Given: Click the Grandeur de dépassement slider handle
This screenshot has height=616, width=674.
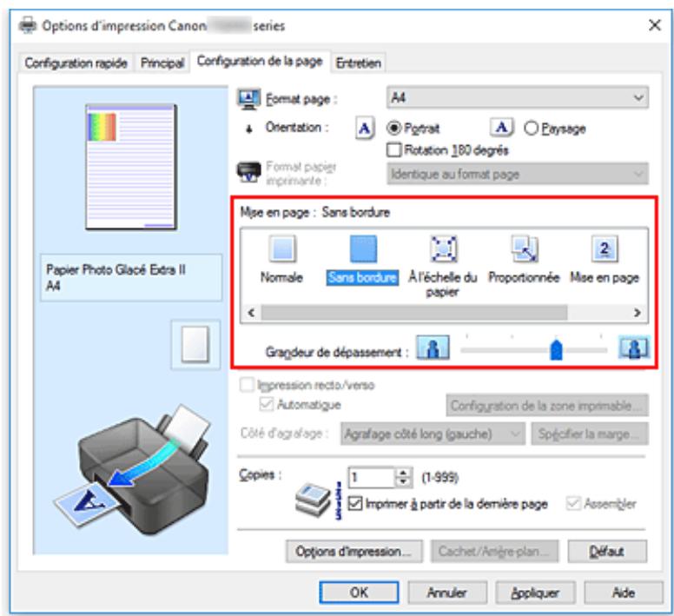Looking at the screenshot, I should pos(556,349).
